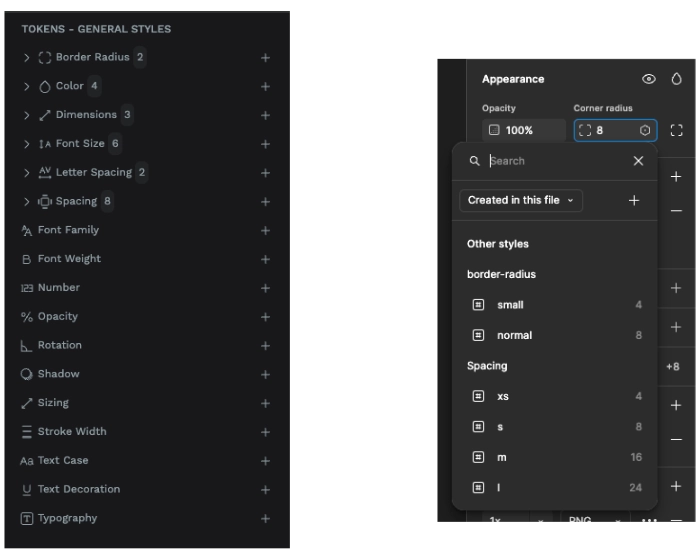Click the border-radius group heading
The height and width of the screenshot is (560, 700).
(x=501, y=274)
